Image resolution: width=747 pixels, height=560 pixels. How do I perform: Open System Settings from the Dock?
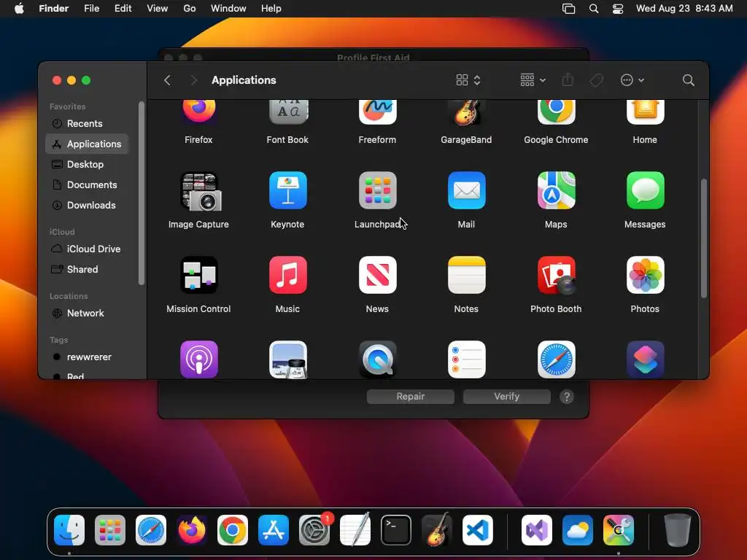[x=314, y=530]
